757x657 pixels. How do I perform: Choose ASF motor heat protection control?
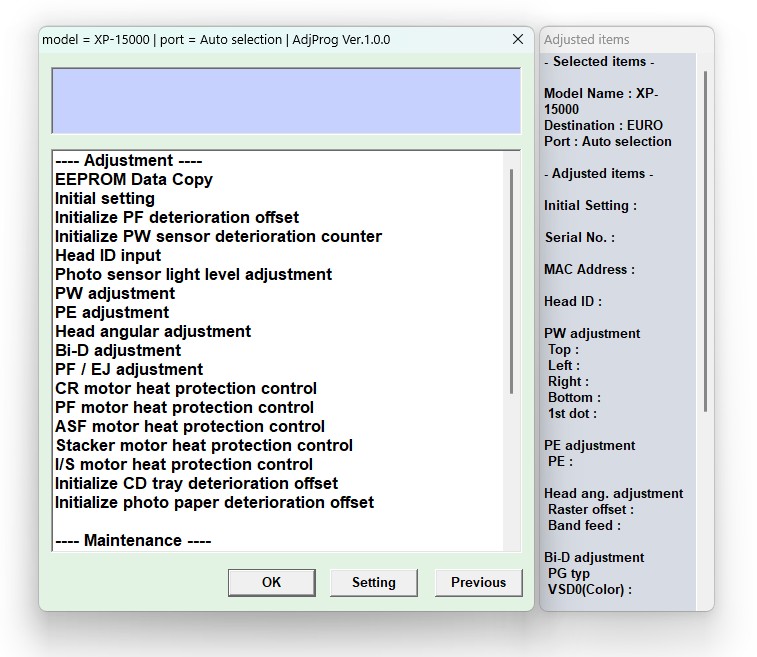189,427
